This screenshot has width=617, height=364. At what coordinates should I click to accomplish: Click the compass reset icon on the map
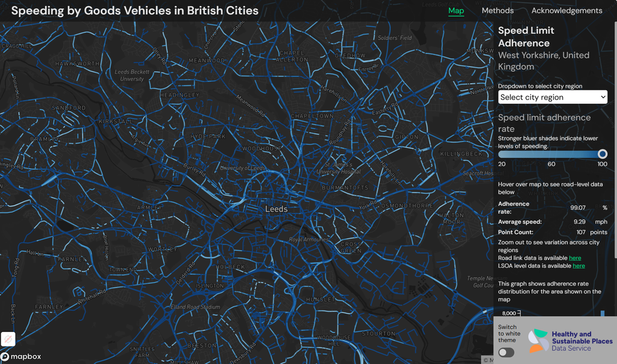coord(8,339)
